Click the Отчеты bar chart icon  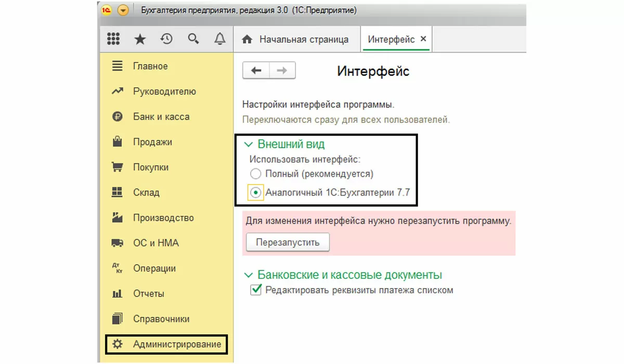pyautogui.click(x=118, y=294)
